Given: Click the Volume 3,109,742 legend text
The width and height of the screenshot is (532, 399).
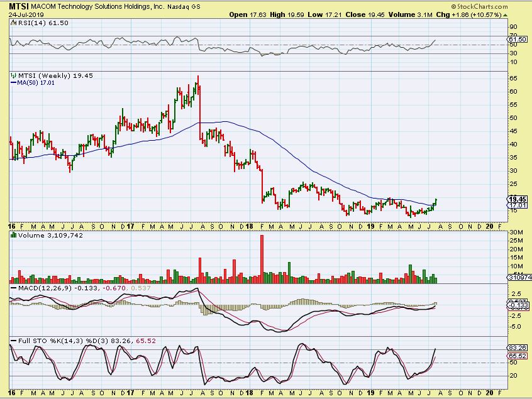Looking at the screenshot, I should tap(50, 235).
